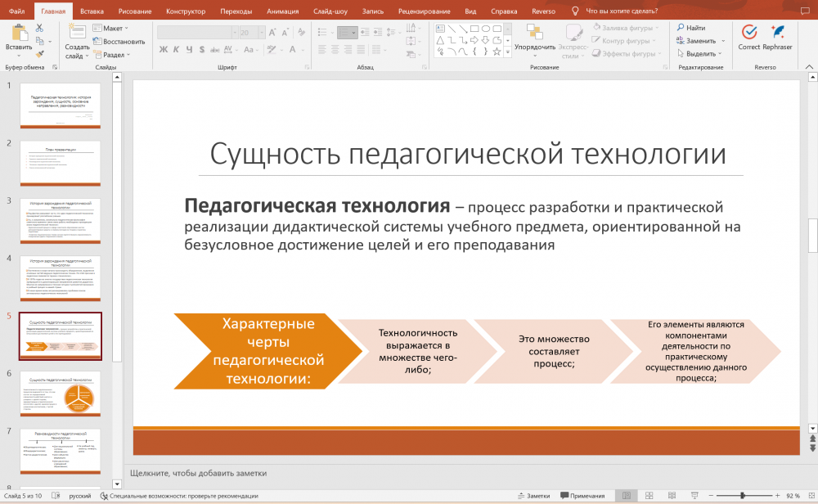Toggle Reading view in status bar
Viewport: 818px width, 504px height.
(x=671, y=496)
